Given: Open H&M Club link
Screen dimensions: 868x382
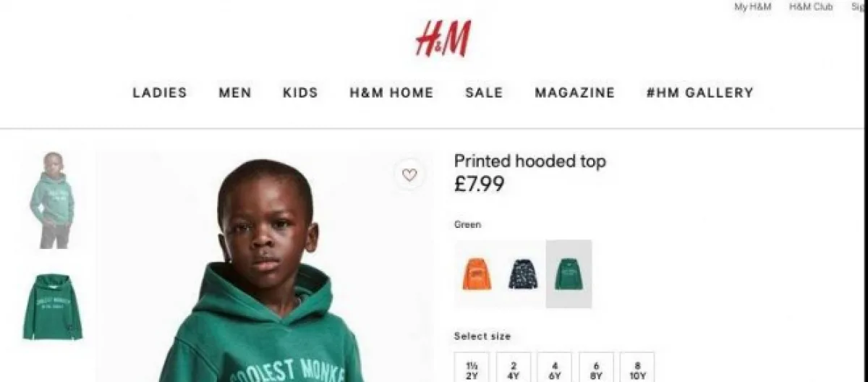Looking at the screenshot, I should (811, 7).
